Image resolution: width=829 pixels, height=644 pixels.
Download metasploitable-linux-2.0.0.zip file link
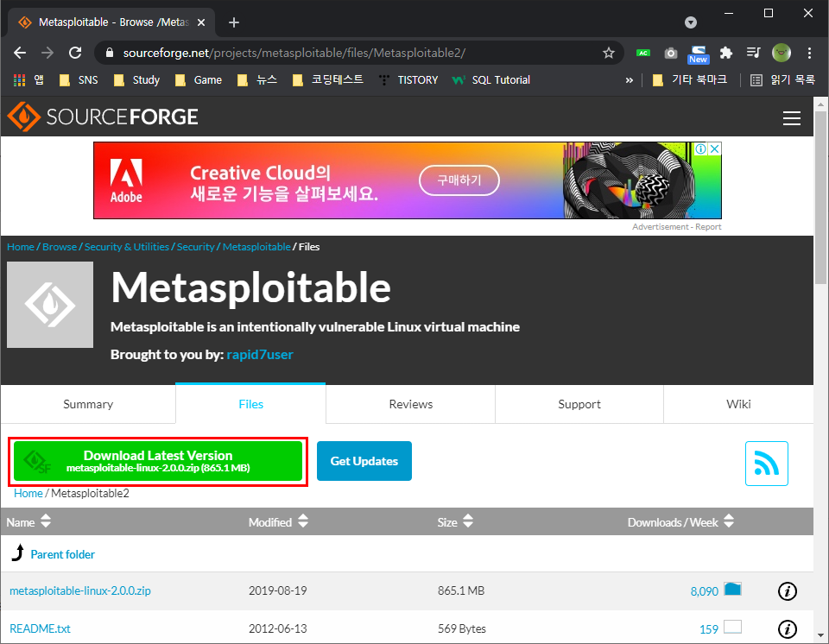(x=79, y=590)
